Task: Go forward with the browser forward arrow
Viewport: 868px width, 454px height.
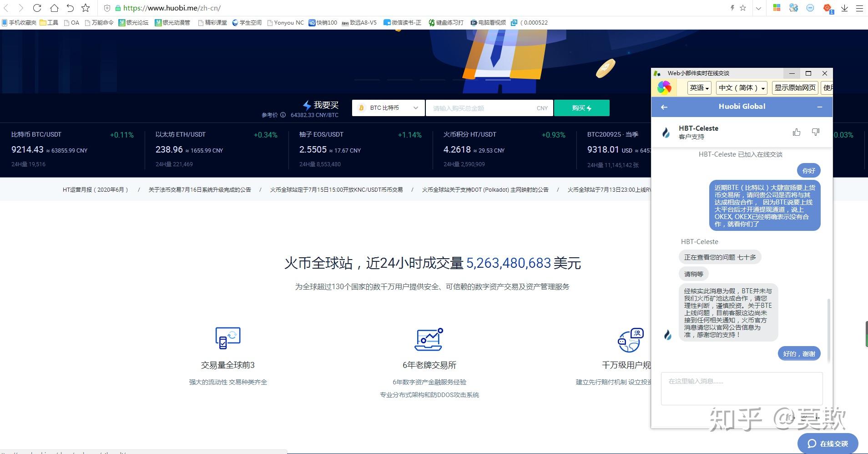Action: click(x=20, y=8)
